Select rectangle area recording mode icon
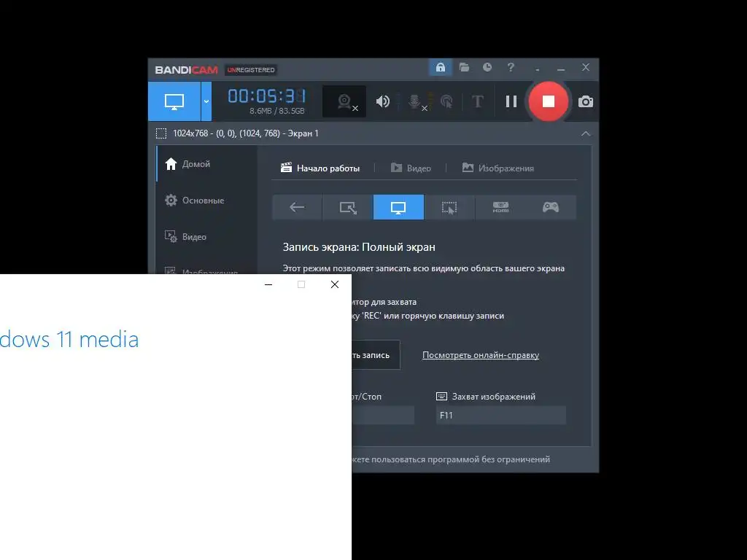 coord(348,207)
